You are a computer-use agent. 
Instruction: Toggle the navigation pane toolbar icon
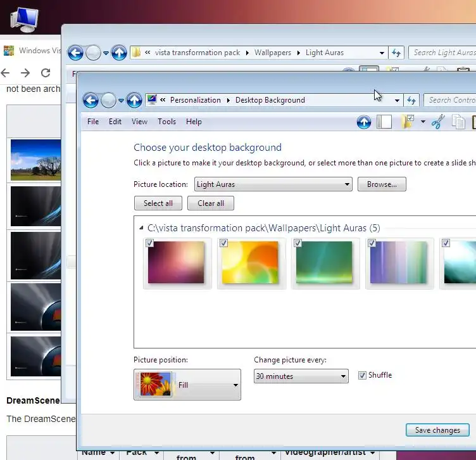pos(384,122)
